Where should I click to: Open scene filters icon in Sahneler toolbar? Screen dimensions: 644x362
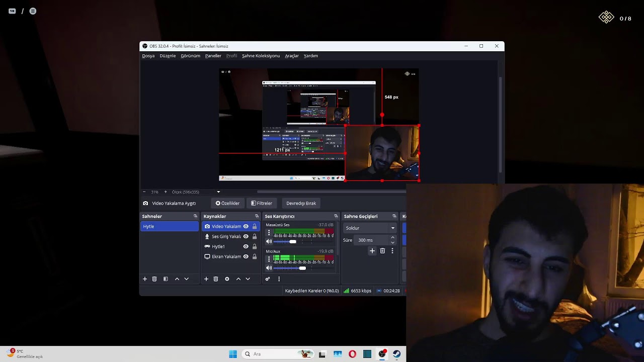click(x=166, y=279)
